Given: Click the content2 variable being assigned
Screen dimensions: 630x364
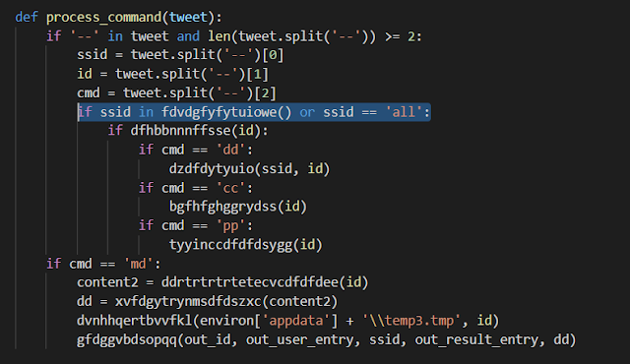Looking at the screenshot, I should coord(107,282).
